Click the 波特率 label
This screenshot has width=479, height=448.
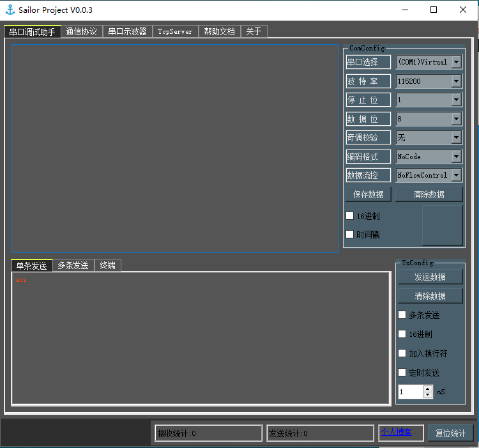(368, 81)
